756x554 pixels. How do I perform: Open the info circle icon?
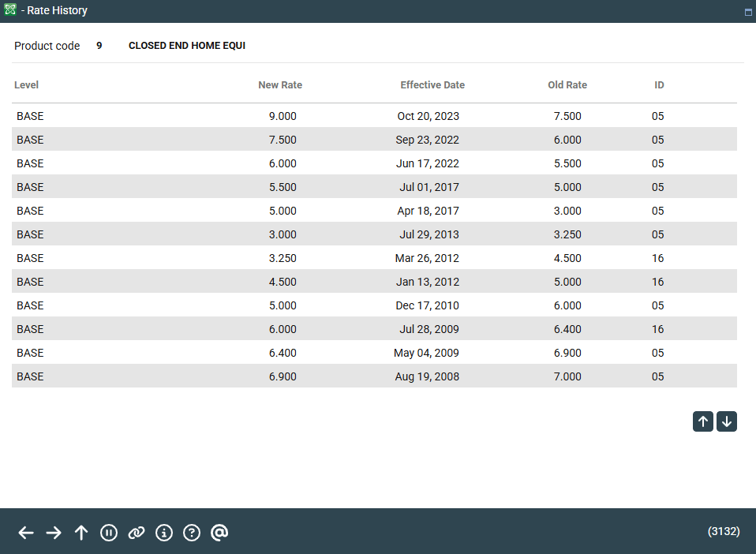164,533
